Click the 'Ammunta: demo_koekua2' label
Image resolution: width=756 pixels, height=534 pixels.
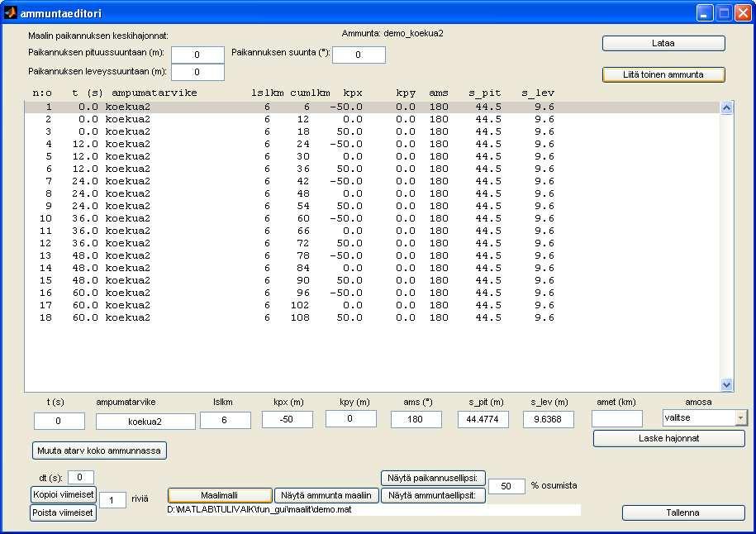point(392,34)
